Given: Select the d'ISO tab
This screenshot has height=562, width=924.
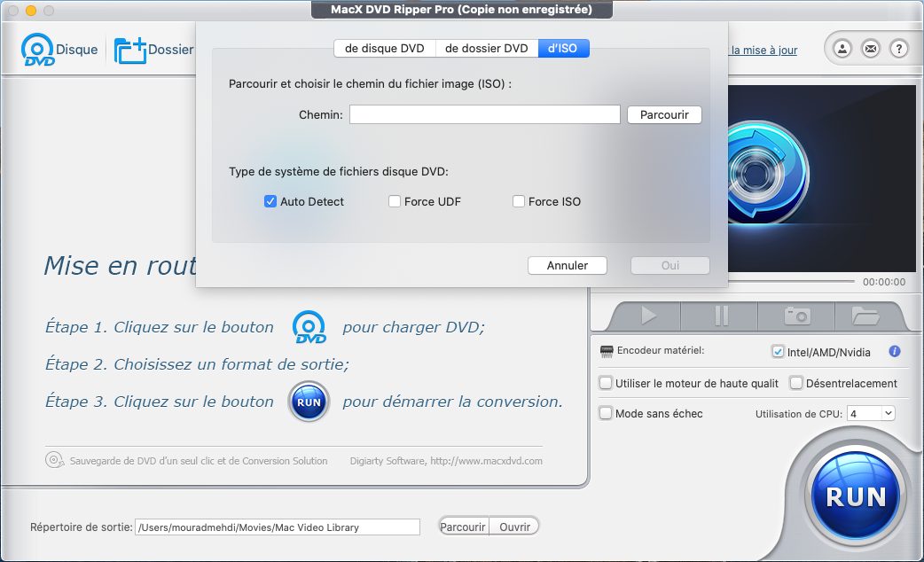Looking at the screenshot, I should (563, 48).
